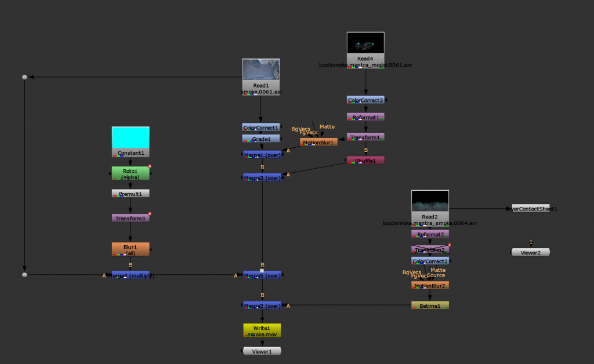The height and width of the screenshot is (364, 594).
Task: Select the Read2 node thumbnail
Action: click(x=430, y=201)
